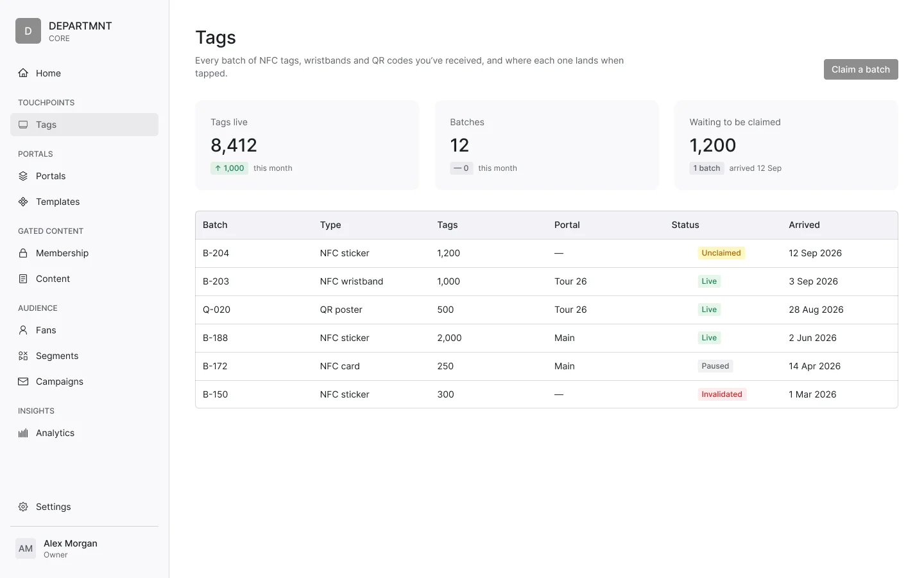Image resolution: width=924 pixels, height=578 pixels.
Task: Go to Segments
Action: [84, 356]
